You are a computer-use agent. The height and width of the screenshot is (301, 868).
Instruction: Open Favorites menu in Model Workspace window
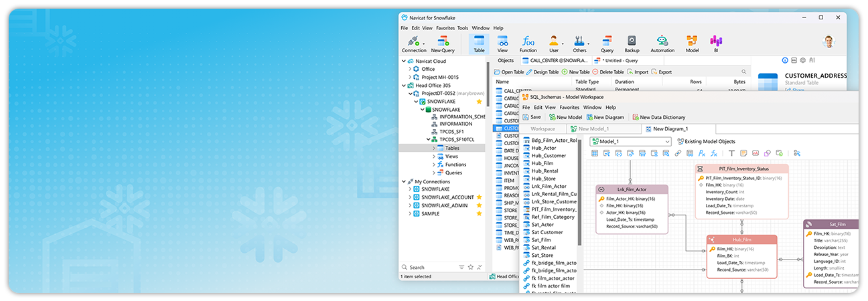tap(570, 107)
